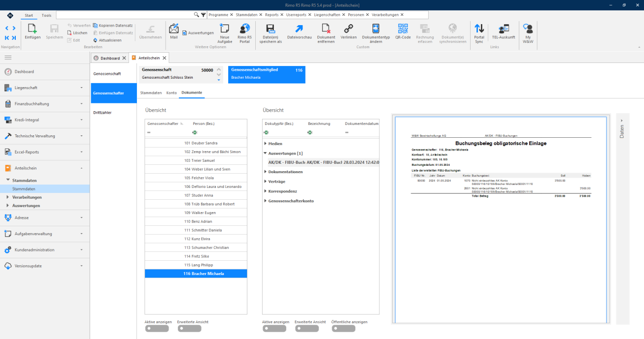Expand the Verträge document group
Image resolution: width=644 pixels, height=339 pixels.
point(265,182)
